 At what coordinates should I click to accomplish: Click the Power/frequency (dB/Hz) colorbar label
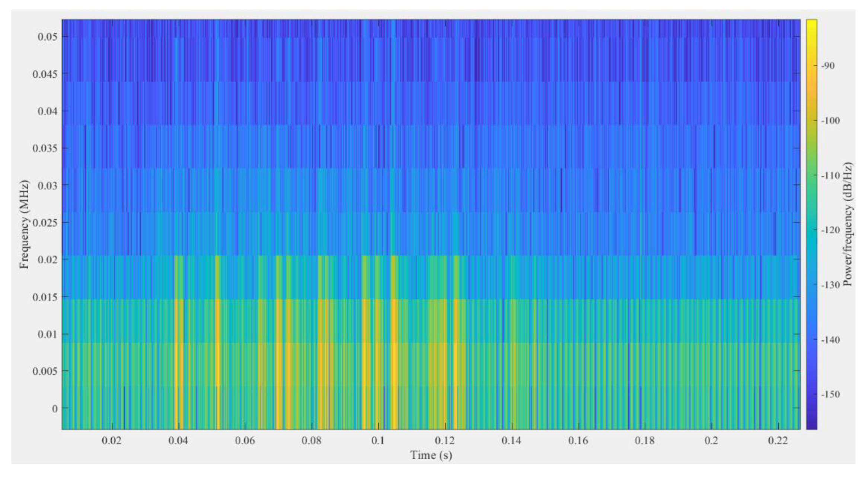[848, 224]
